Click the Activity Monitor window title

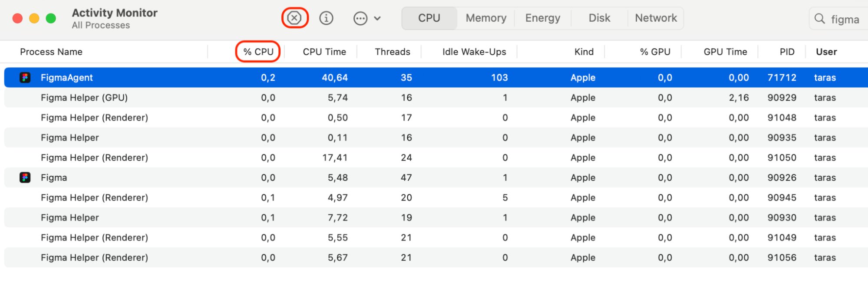coord(115,13)
